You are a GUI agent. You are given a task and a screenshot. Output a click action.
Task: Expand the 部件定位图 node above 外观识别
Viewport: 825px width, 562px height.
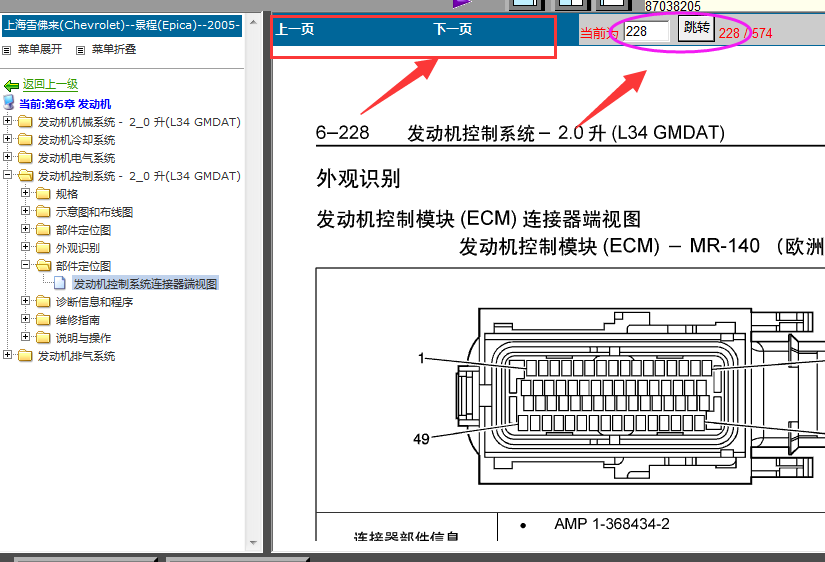tap(25, 228)
